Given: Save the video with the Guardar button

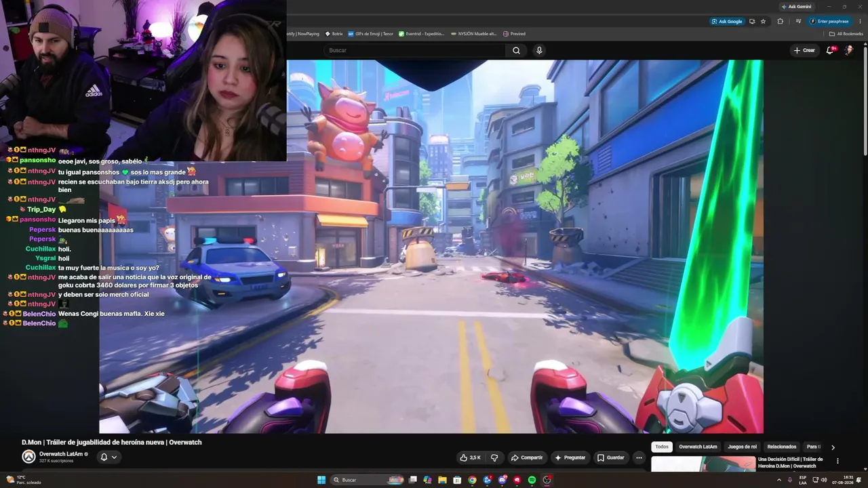Looking at the screenshot, I should (x=610, y=457).
